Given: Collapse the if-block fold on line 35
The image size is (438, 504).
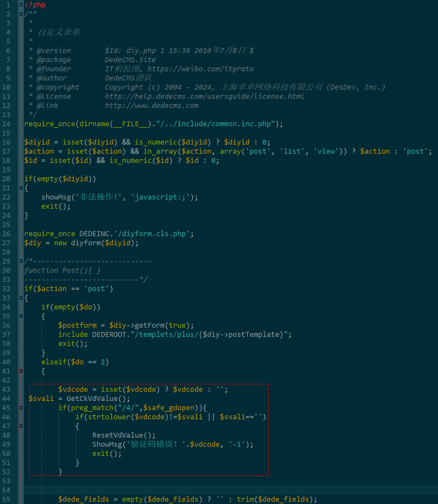Looking at the screenshot, I should 21,316.
